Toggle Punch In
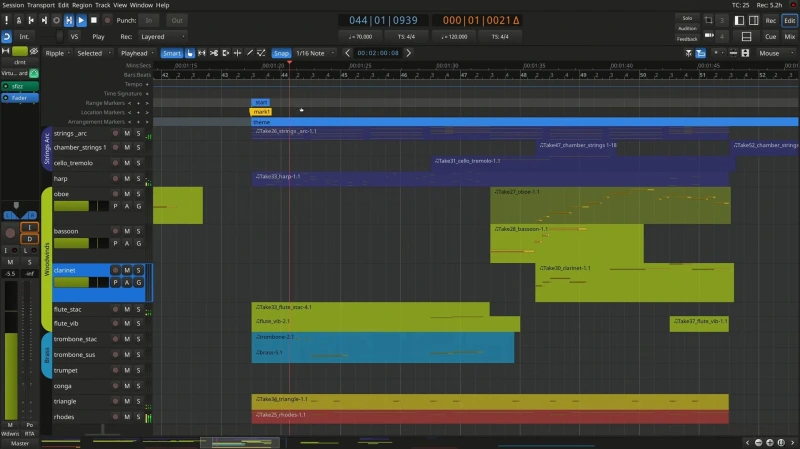 click(148, 20)
